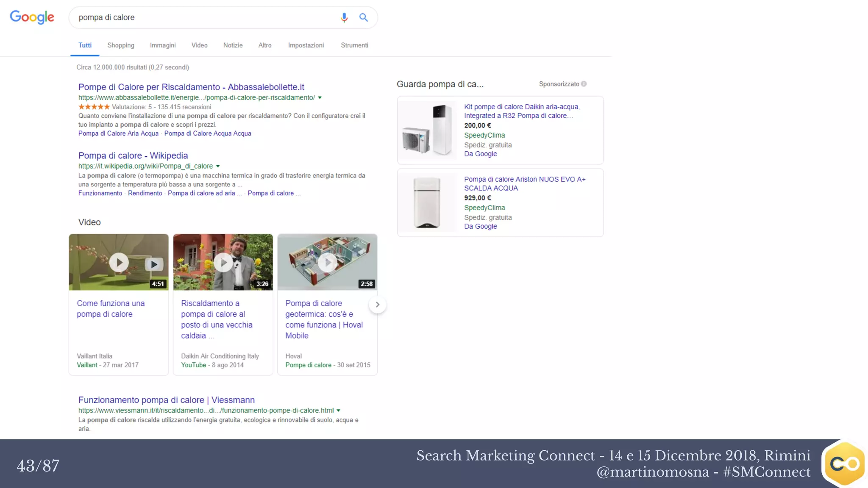Open Strumenti search tools
The image size is (868, 488).
354,45
